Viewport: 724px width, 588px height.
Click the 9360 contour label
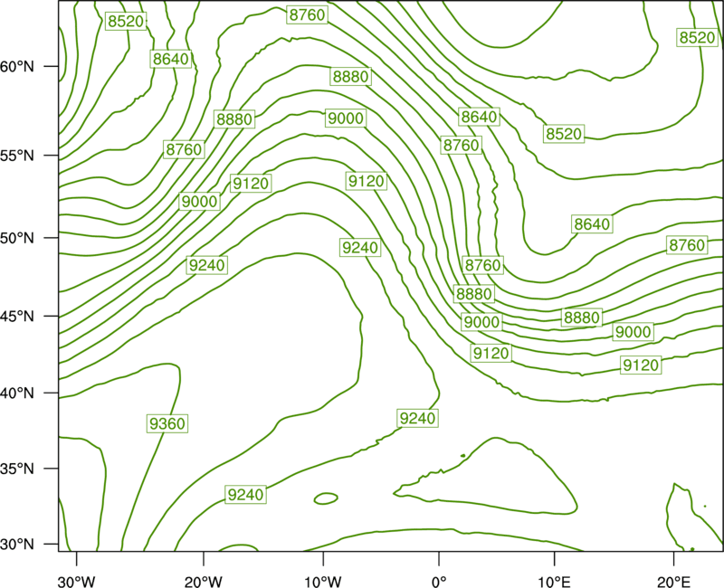(x=167, y=423)
